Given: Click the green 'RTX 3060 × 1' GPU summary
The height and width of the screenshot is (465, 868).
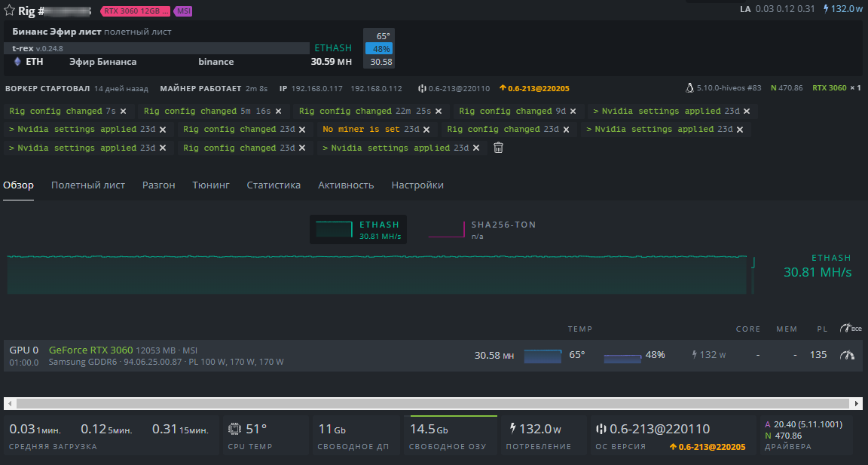Looking at the screenshot, I should [x=836, y=88].
